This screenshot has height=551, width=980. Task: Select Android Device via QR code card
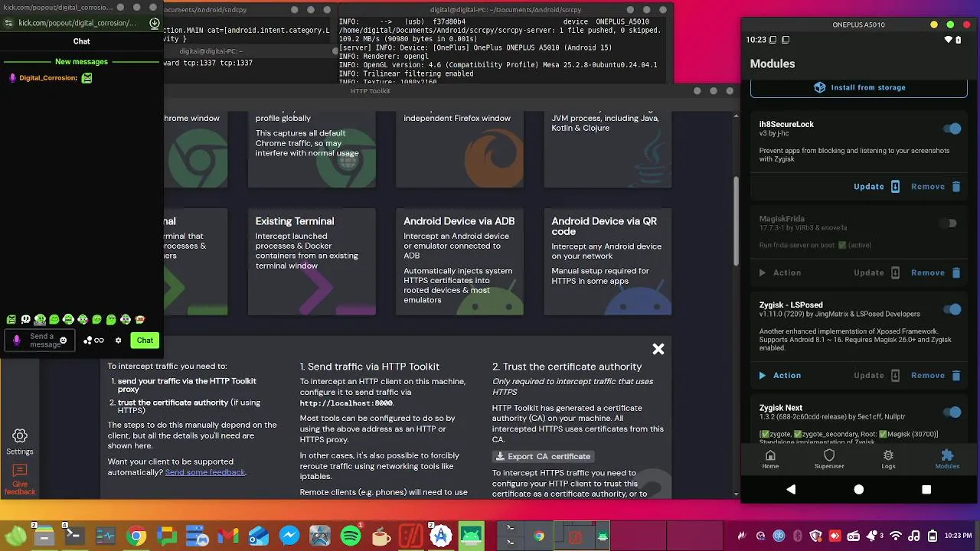607,262
